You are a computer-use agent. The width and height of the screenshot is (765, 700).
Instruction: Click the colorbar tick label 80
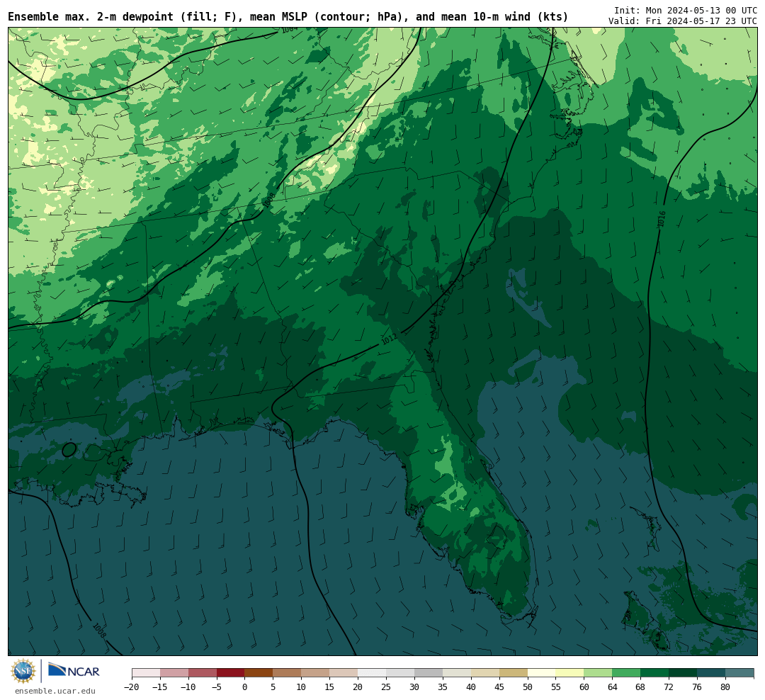coord(725,687)
